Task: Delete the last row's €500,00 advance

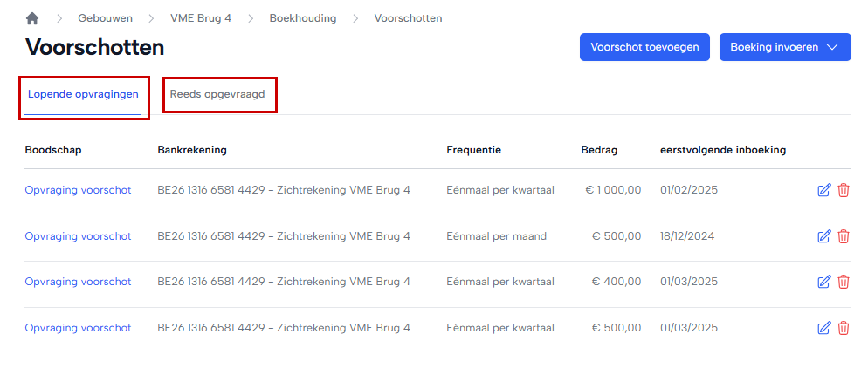Action: [x=844, y=328]
